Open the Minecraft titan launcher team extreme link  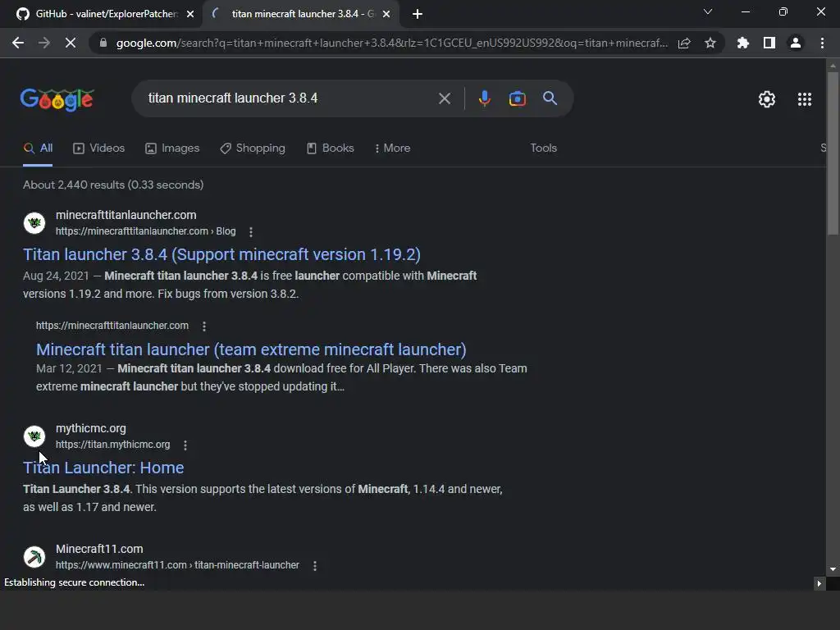251,349
